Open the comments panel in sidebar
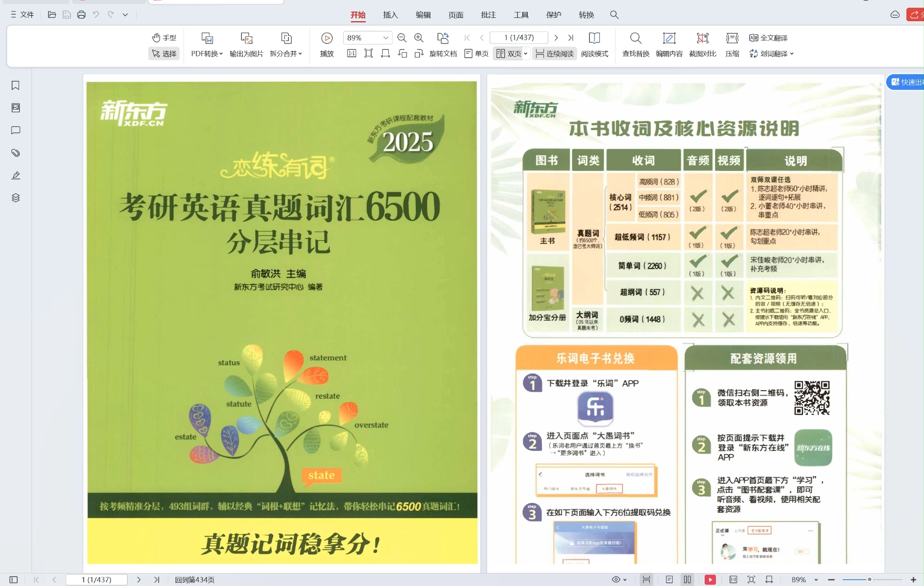Viewport: 924px width, 586px height. (x=16, y=130)
